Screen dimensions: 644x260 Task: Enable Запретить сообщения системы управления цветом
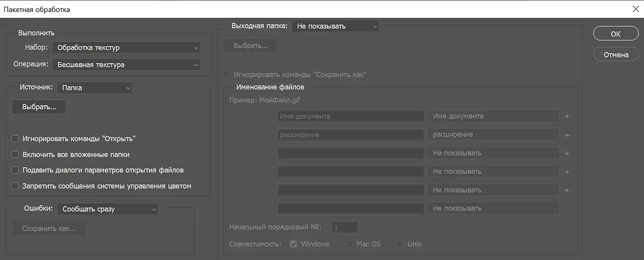point(15,186)
